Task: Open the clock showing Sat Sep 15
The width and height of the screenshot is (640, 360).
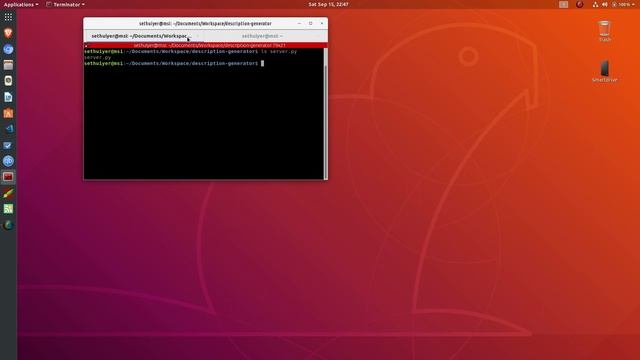Action: click(x=328, y=4)
